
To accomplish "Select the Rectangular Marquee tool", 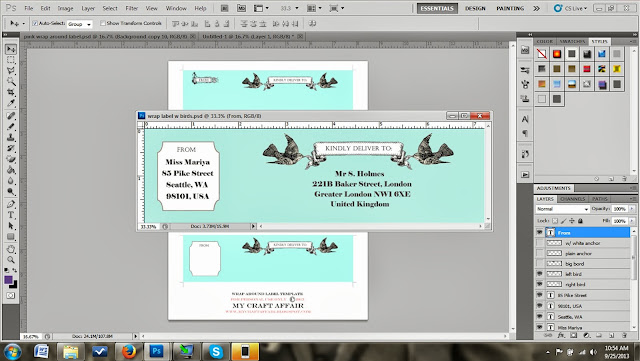I will coord(11,60).
